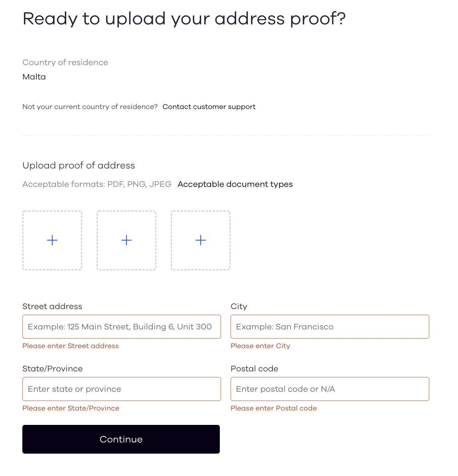Click the Postal code field label
This screenshot has height=476, width=458.
coord(255,369)
